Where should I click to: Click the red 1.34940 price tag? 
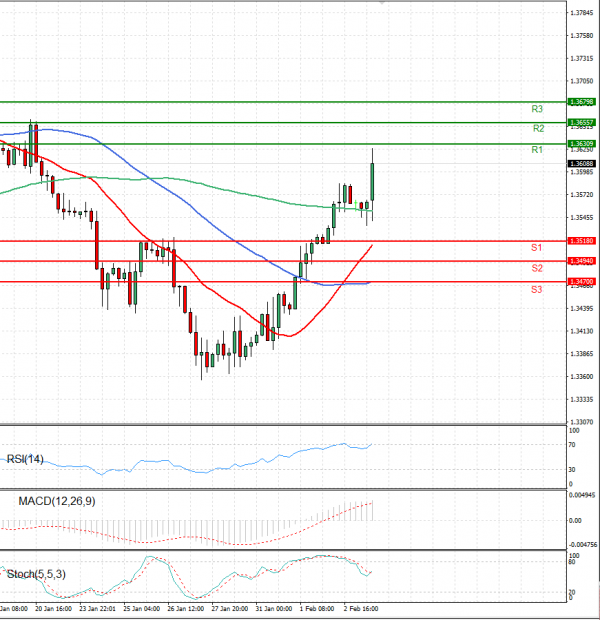(x=581, y=261)
